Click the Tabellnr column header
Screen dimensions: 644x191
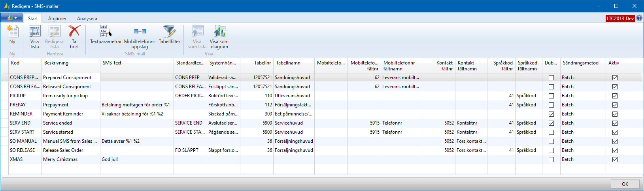(257, 65)
